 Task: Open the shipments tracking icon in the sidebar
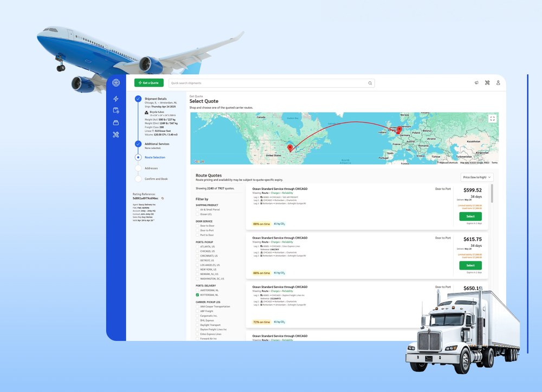115,110
